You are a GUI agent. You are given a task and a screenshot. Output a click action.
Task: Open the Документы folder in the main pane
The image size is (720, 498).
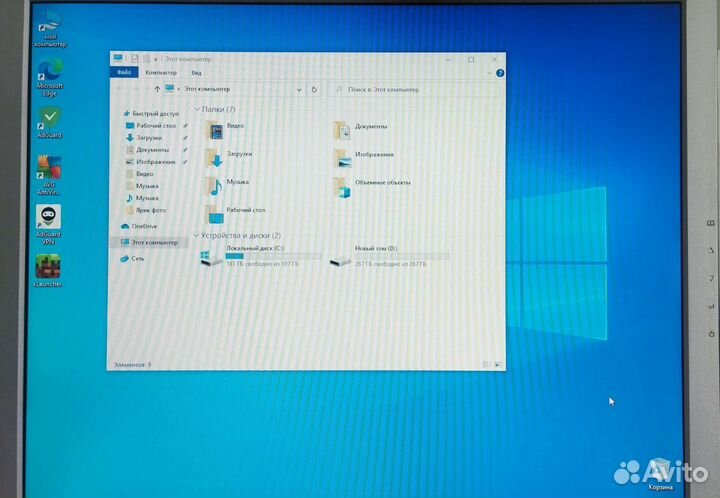360,131
